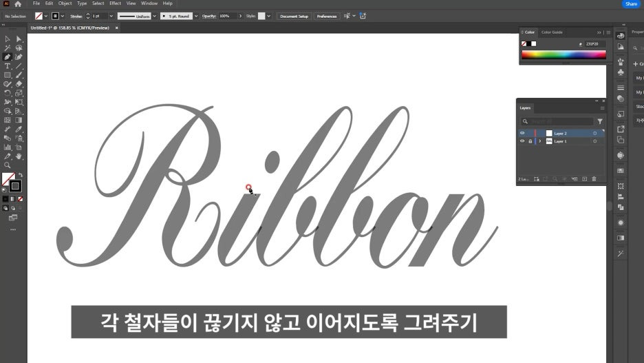Open the fill color dropdown in control bar
The height and width of the screenshot is (363, 644).
tap(45, 16)
